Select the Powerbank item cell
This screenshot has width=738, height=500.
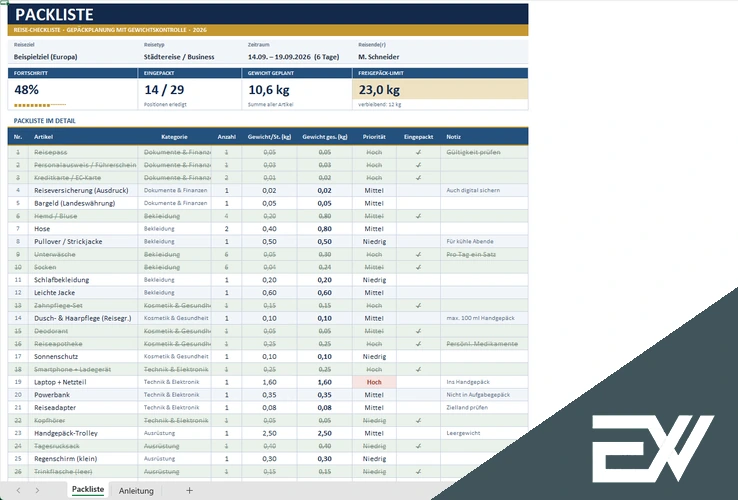(x=83, y=395)
